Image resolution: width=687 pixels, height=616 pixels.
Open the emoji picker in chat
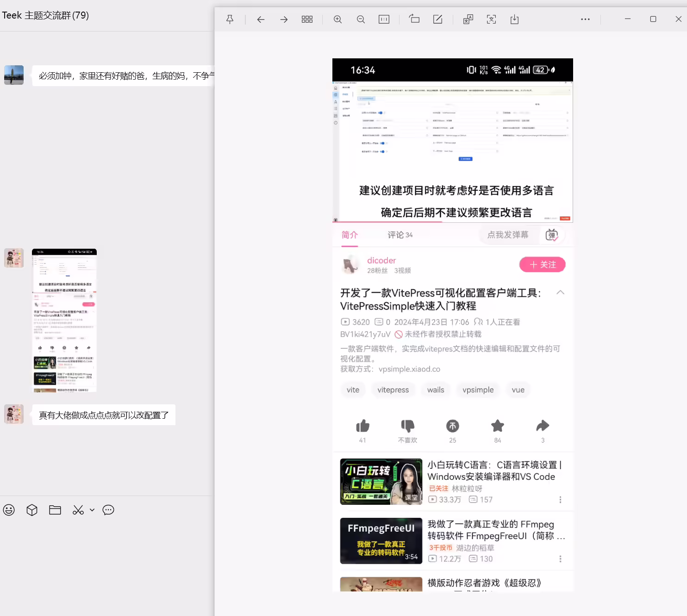tap(9, 510)
